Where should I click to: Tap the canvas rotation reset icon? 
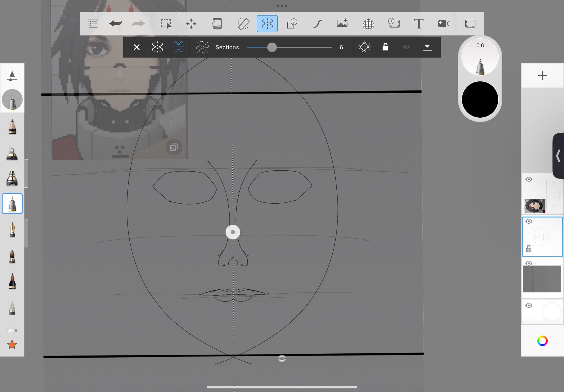tap(282, 358)
